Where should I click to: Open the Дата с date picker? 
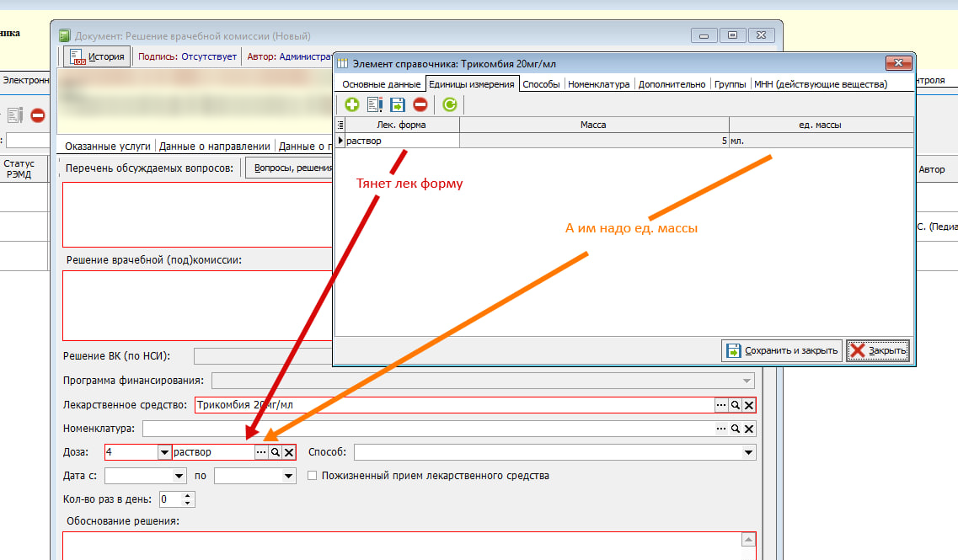coord(179,476)
